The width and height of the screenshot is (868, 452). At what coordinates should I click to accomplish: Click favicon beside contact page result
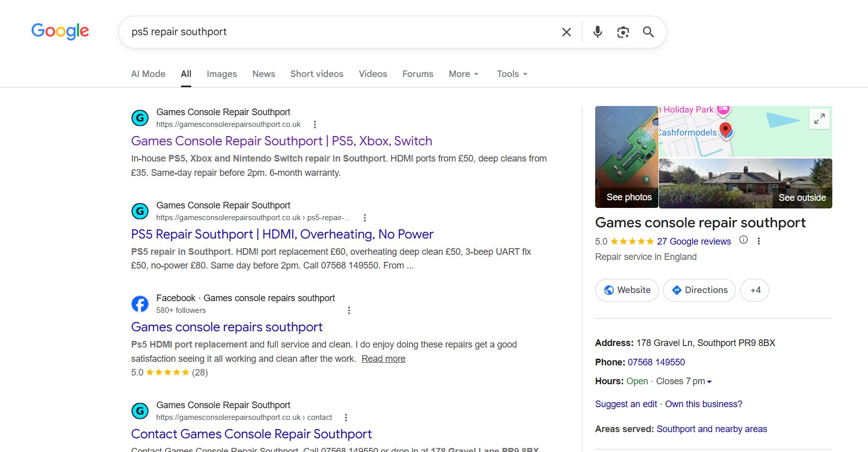pos(140,411)
